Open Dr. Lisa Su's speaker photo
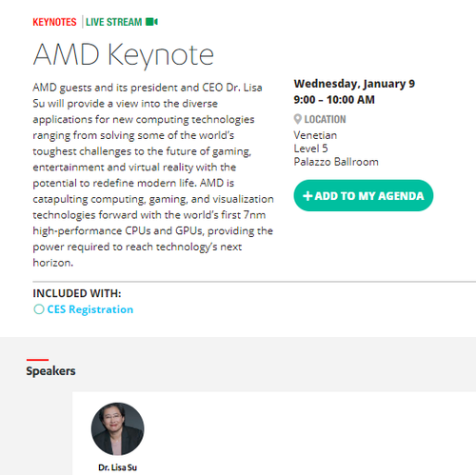476x475 pixels. (117, 429)
